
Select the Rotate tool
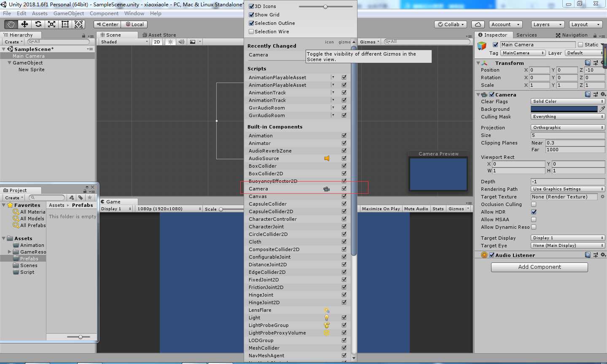point(38,24)
